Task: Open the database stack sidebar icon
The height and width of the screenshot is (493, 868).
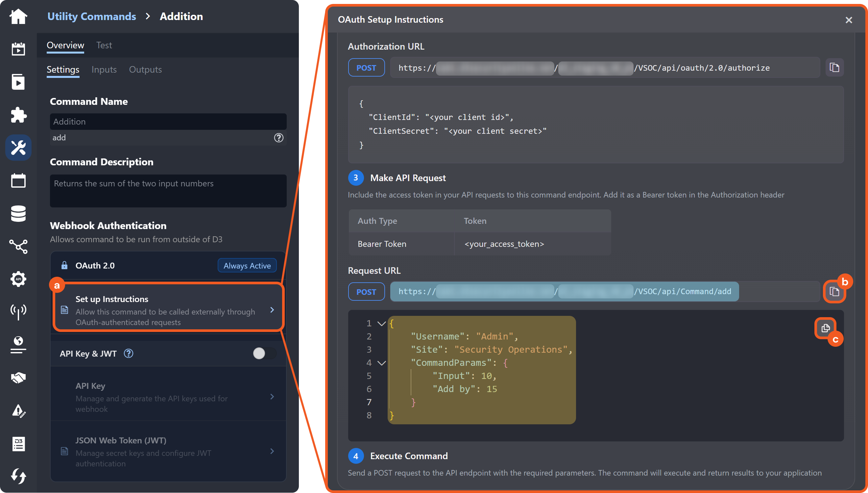Action: pos(18,213)
